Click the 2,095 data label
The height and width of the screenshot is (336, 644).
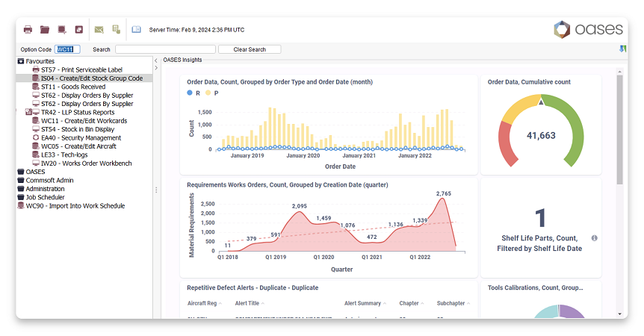point(300,206)
